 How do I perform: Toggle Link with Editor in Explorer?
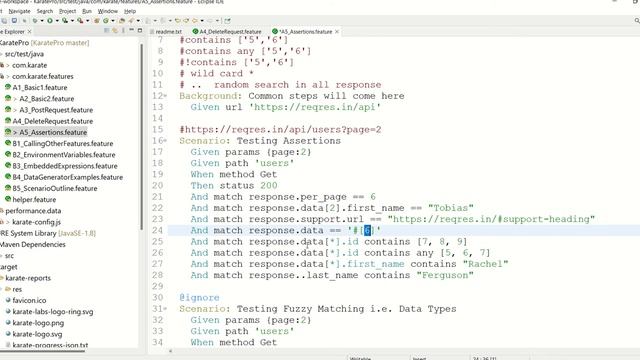tap(115, 31)
